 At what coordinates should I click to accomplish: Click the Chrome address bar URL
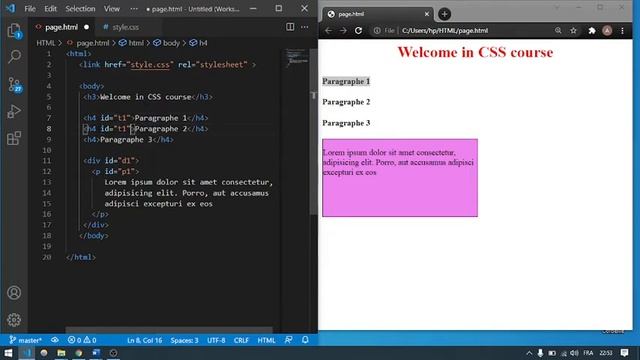pyautogui.click(x=445, y=31)
